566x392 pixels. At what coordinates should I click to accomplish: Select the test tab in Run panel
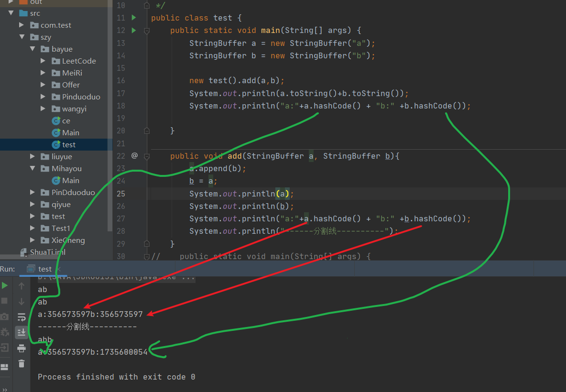[43, 269]
